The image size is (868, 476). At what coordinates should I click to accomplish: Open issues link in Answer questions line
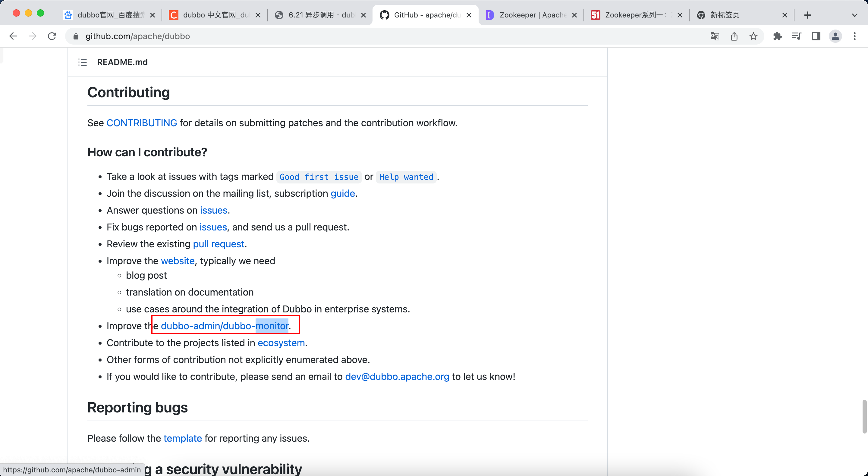point(214,210)
